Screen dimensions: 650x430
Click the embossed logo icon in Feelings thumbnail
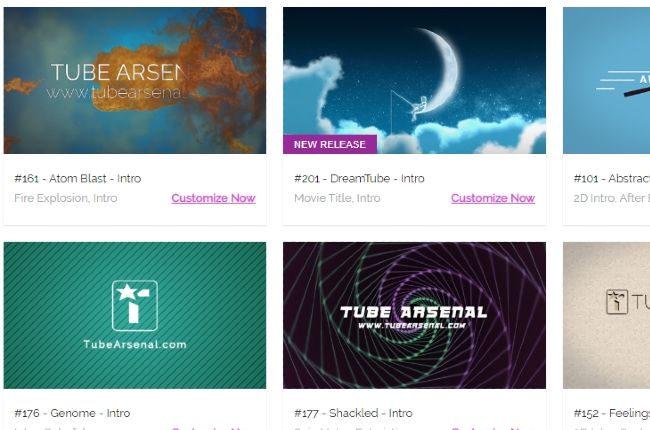click(617, 301)
